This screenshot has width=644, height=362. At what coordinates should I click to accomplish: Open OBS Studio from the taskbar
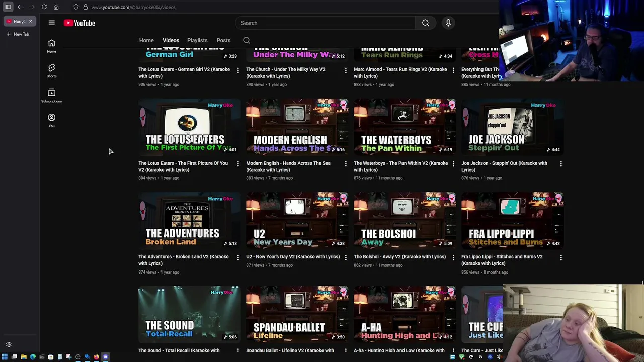78,357
